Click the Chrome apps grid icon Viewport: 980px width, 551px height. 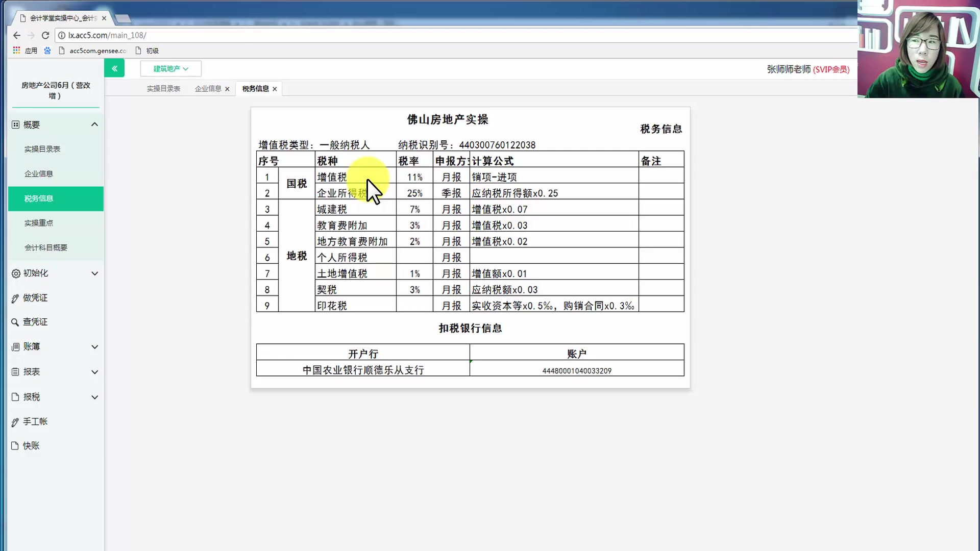point(16,51)
